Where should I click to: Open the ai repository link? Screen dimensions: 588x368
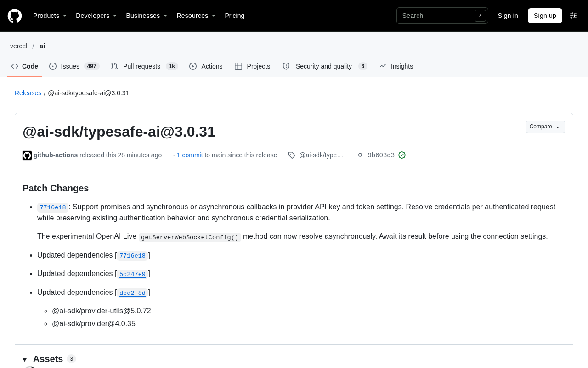click(42, 46)
